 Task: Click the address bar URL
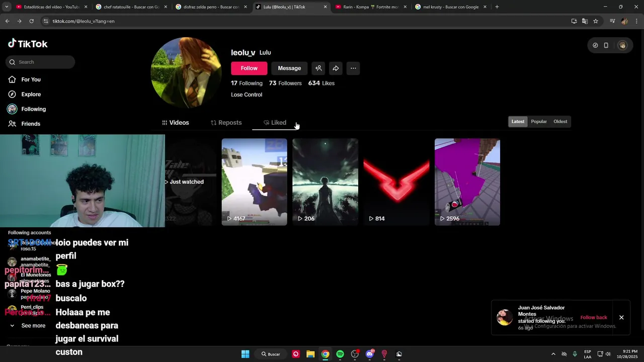[x=84, y=21]
